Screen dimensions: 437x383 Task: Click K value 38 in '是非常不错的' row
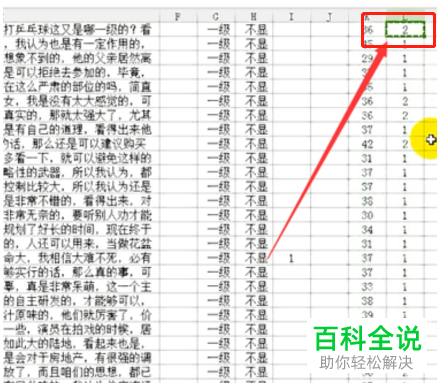[367, 201]
